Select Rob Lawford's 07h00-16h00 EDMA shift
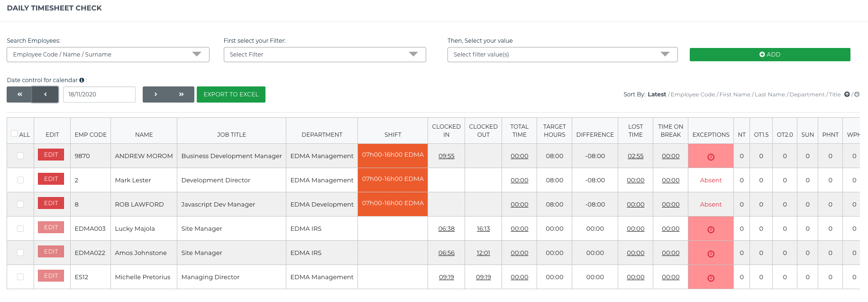This screenshot has height=302, width=868. pos(393,204)
